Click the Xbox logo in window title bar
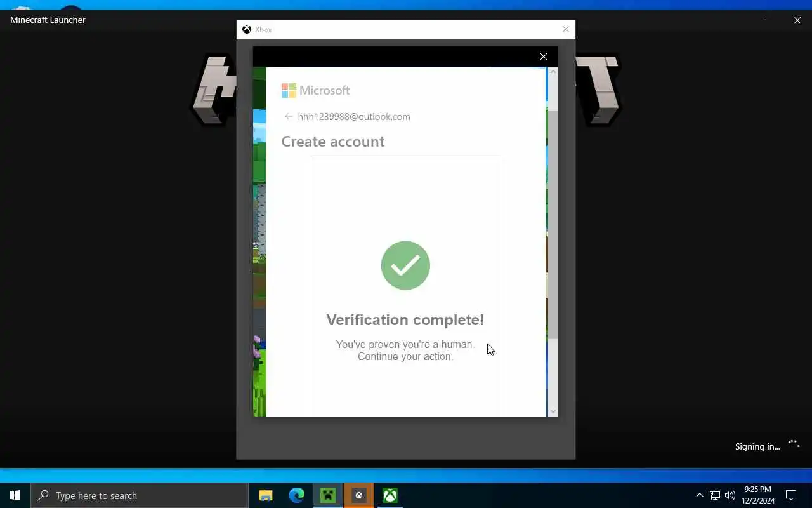 tap(247, 29)
